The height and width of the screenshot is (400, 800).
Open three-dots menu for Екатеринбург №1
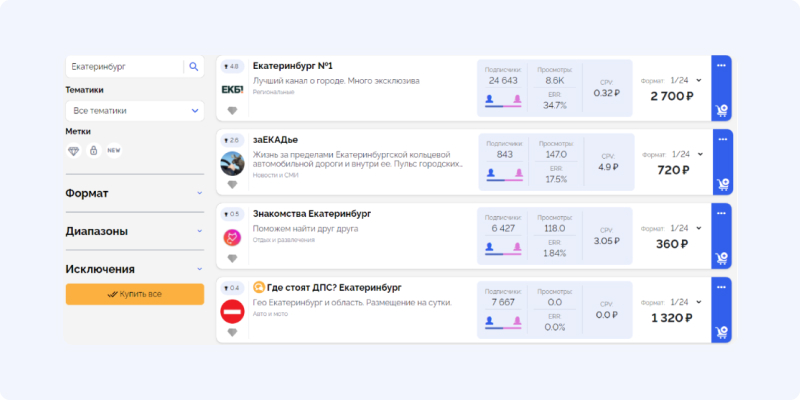click(721, 66)
